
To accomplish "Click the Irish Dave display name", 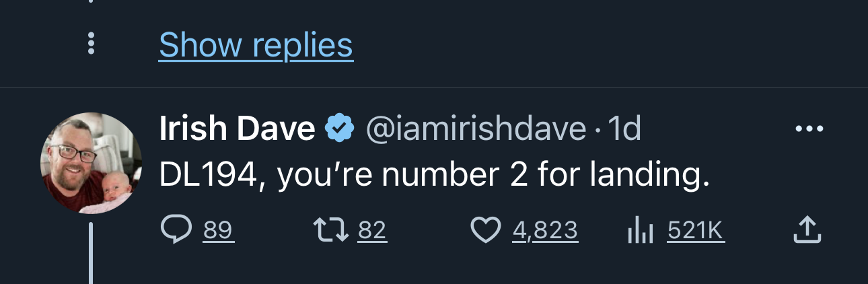I will point(237,129).
